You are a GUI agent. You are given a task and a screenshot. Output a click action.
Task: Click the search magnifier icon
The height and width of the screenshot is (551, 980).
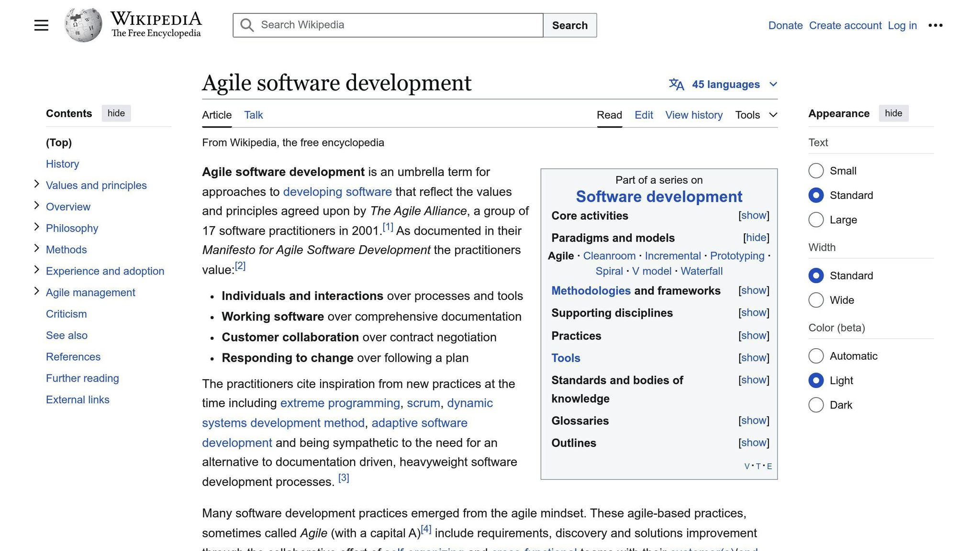pyautogui.click(x=247, y=25)
